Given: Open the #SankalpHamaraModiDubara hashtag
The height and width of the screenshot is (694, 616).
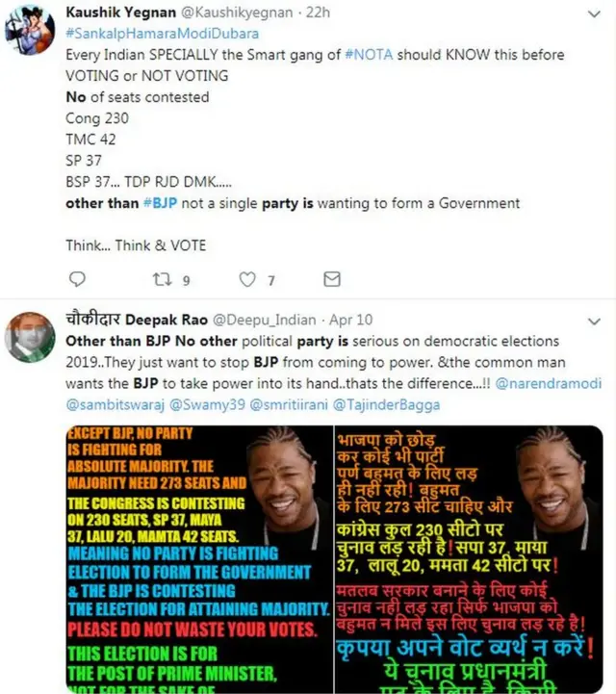Looking at the screenshot, I should point(163,34).
